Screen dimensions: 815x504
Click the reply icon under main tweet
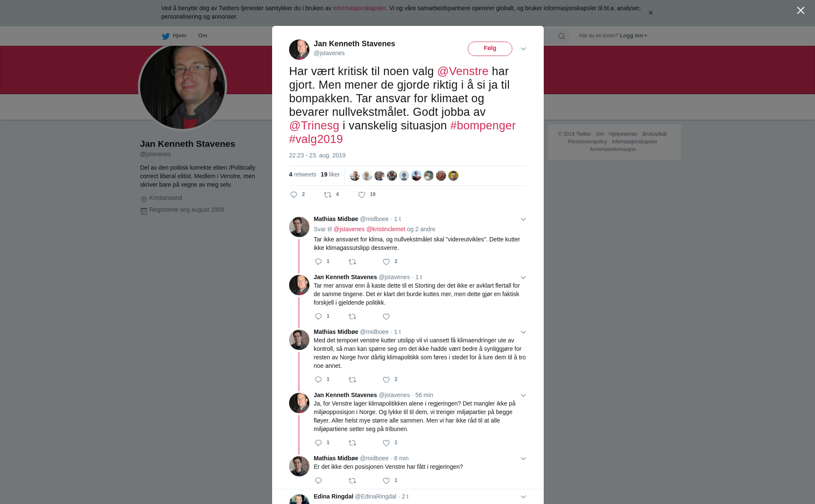[x=294, y=195]
